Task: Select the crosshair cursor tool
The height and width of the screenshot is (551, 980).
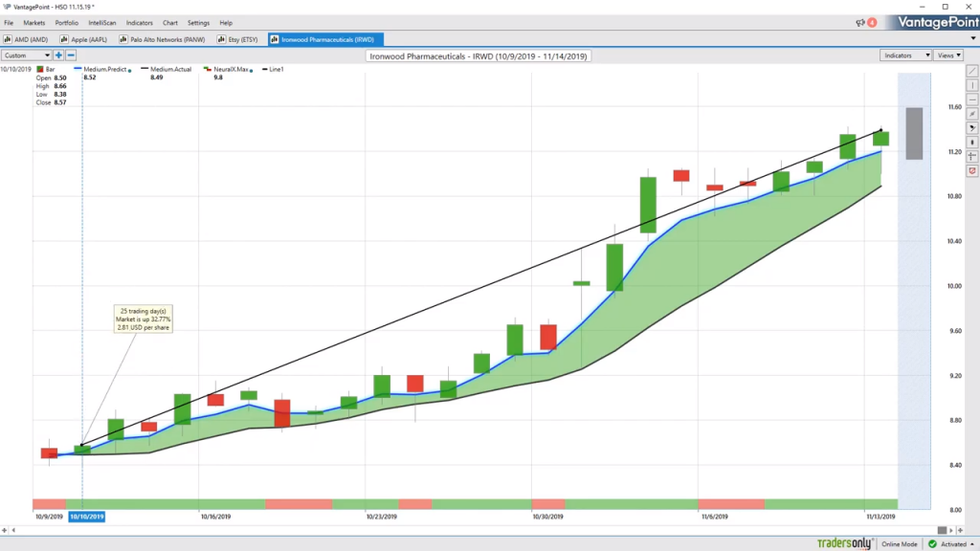Action: pos(972,156)
